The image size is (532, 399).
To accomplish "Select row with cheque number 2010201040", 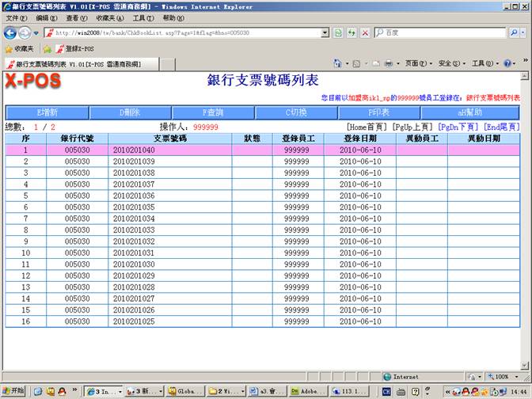I will tap(134, 150).
